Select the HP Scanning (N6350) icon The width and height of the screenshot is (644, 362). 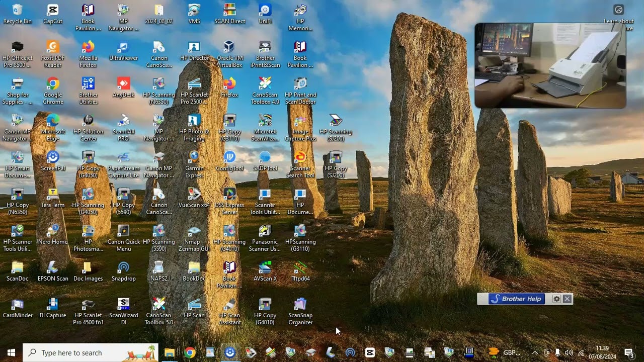(x=159, y=91)
